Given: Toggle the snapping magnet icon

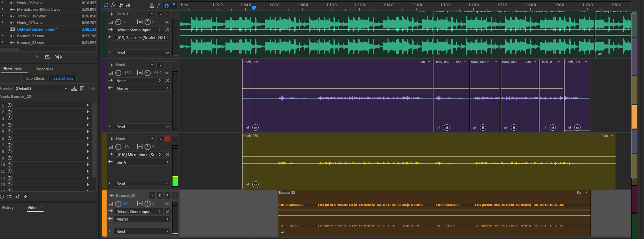Looking at the screenshot, I should 167,5.
